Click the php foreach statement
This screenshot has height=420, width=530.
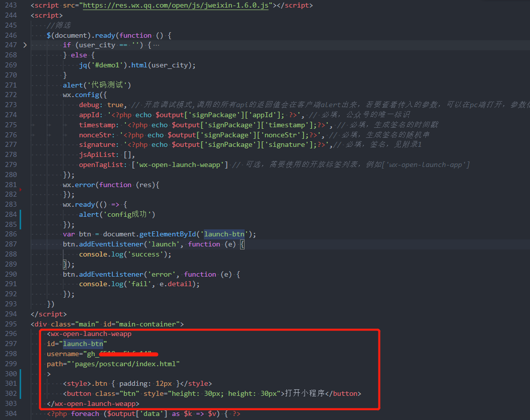pos(143,413)
